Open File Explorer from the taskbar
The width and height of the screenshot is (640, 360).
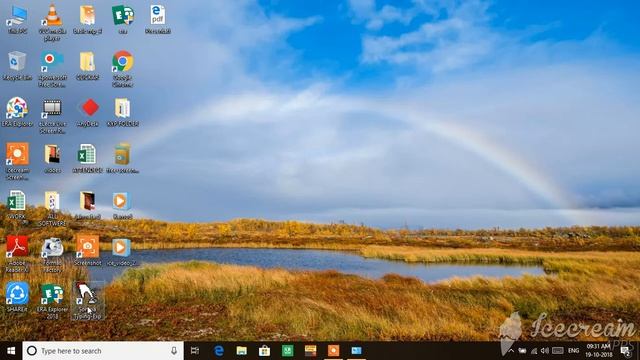[x=242, y=351]
